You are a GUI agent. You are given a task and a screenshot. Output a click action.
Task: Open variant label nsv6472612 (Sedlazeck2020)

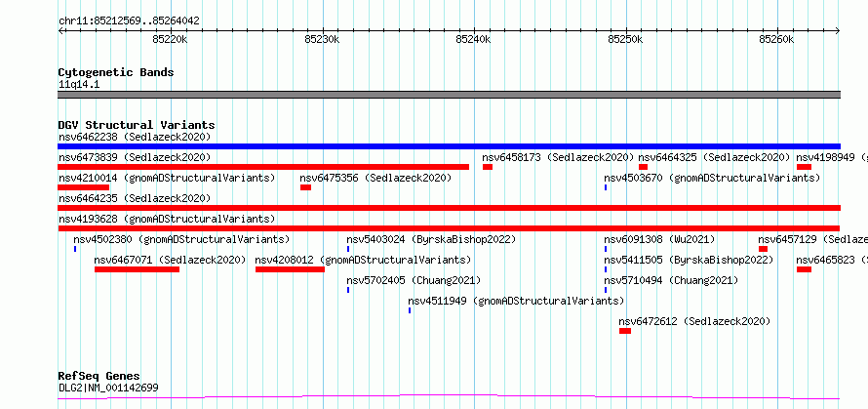point(694,321)
